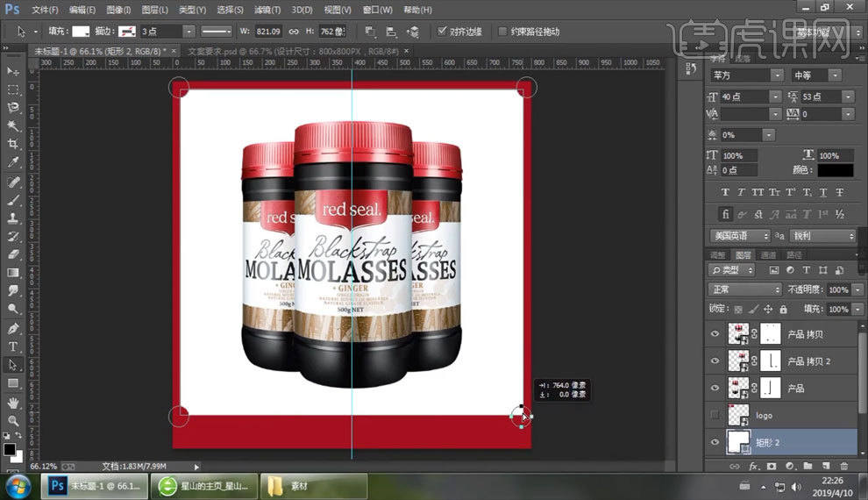The width and height of the screenshot is (868, 500).
Task: Select the Brush tool
Action: coord(13,201)
